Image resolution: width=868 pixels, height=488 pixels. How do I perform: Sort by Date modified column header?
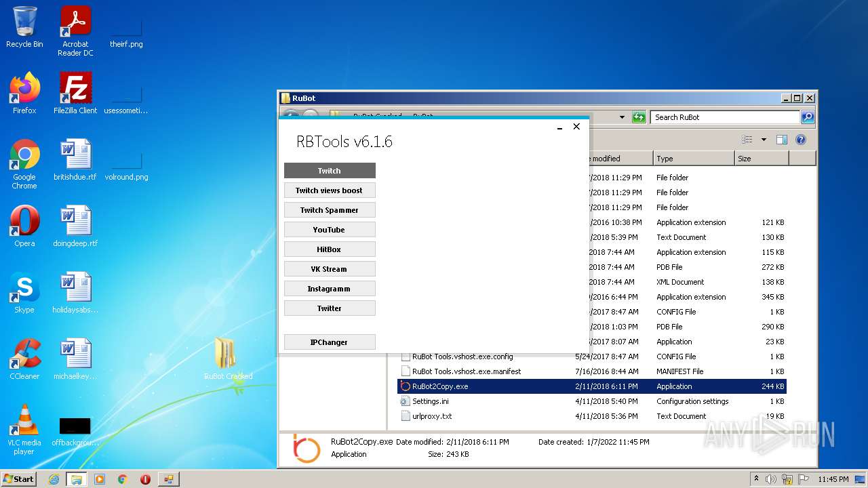620,159
